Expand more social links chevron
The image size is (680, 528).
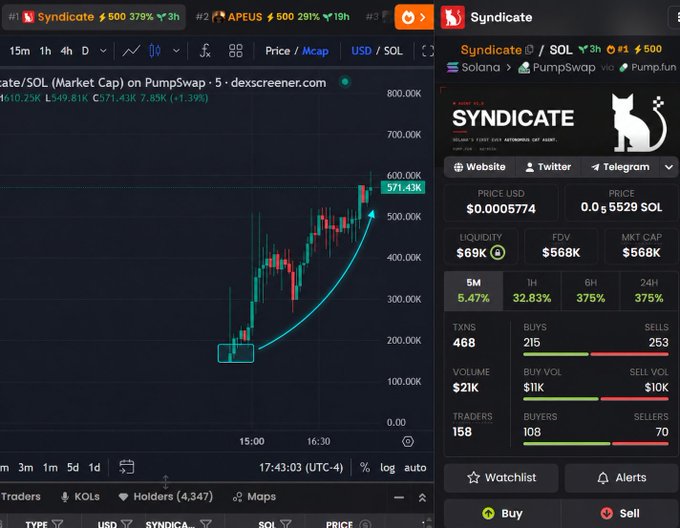669,167
